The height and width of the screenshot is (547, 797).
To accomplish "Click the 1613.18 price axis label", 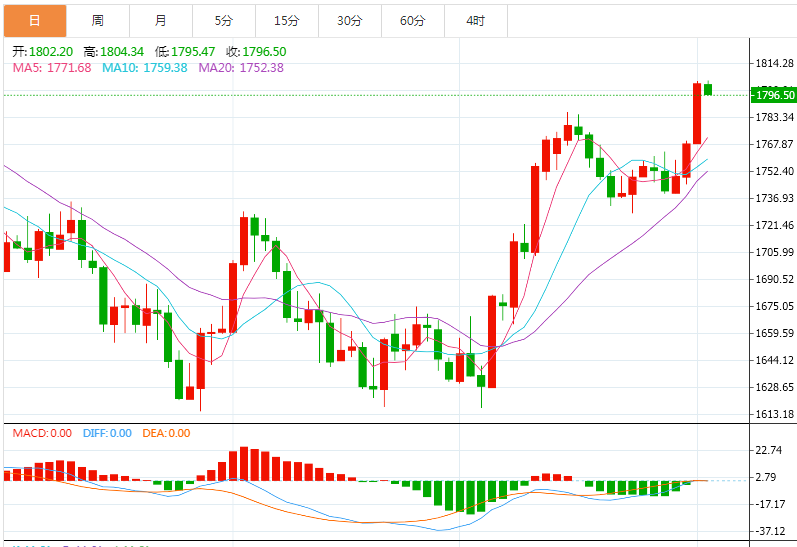I will (x=775, y=414).
